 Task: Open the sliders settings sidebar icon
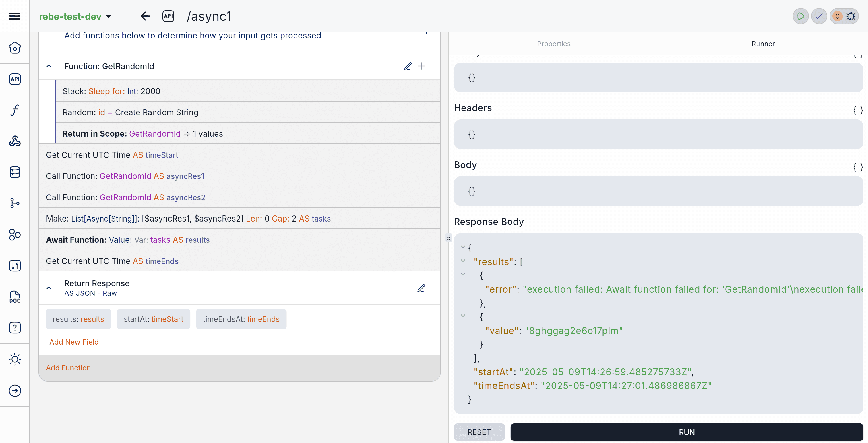coord(14,265)
